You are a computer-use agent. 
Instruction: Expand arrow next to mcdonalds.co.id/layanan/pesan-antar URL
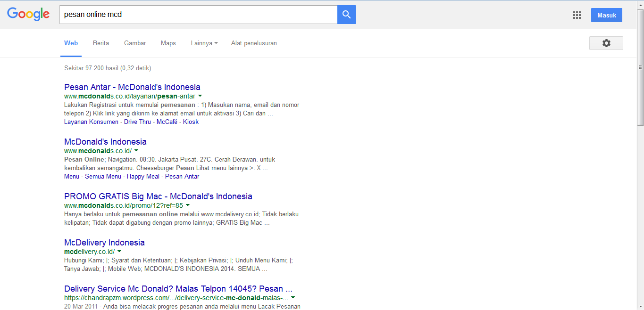201,96
